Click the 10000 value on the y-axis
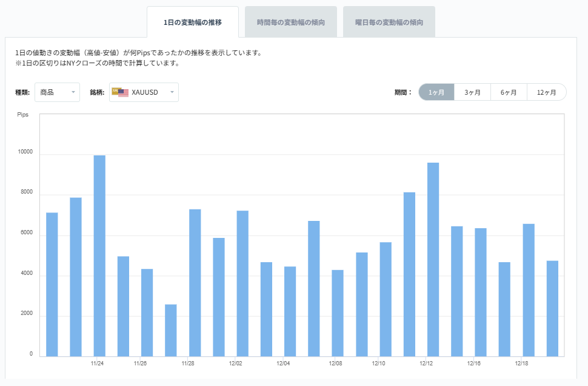Screen dimensions: 588x386 pos(25,152)
